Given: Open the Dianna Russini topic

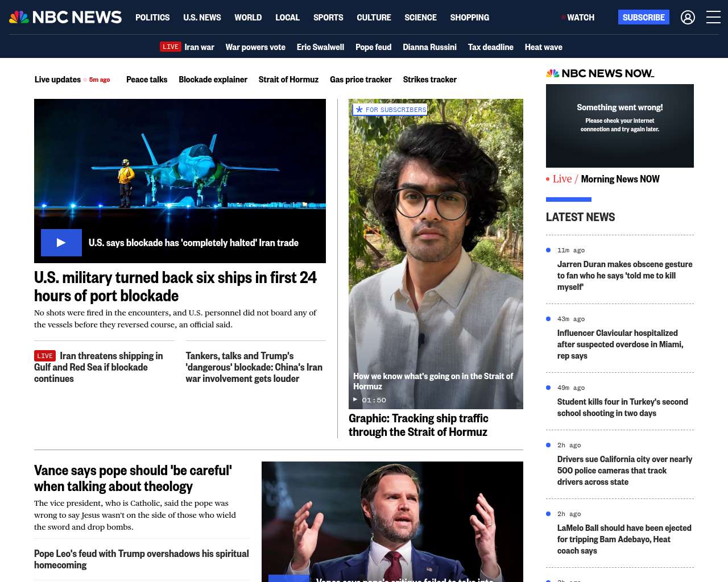Looking at the screenshot, I should click(429, 47).
